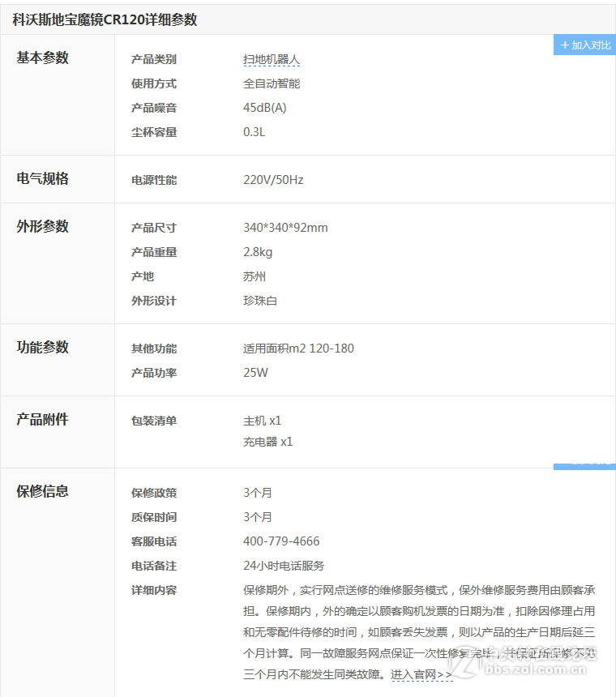Click the 客服电话 label
This screenshot has width=616, height=697.
coord(154,541)
